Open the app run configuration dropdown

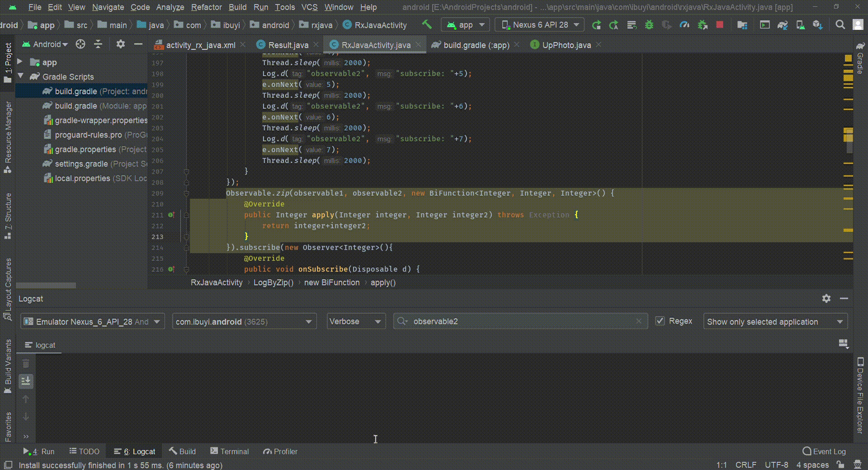pyautogui.click(x=465, y=25)
